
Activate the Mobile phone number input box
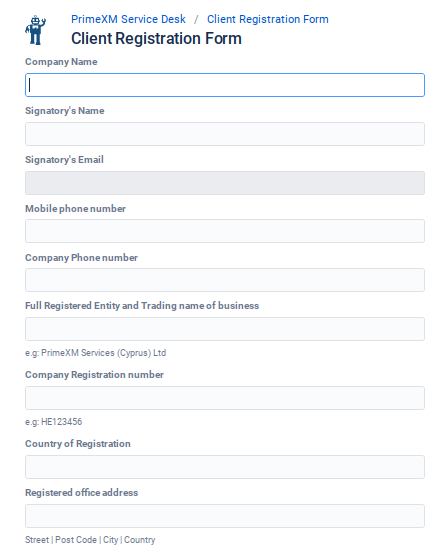tap(225, 231)
